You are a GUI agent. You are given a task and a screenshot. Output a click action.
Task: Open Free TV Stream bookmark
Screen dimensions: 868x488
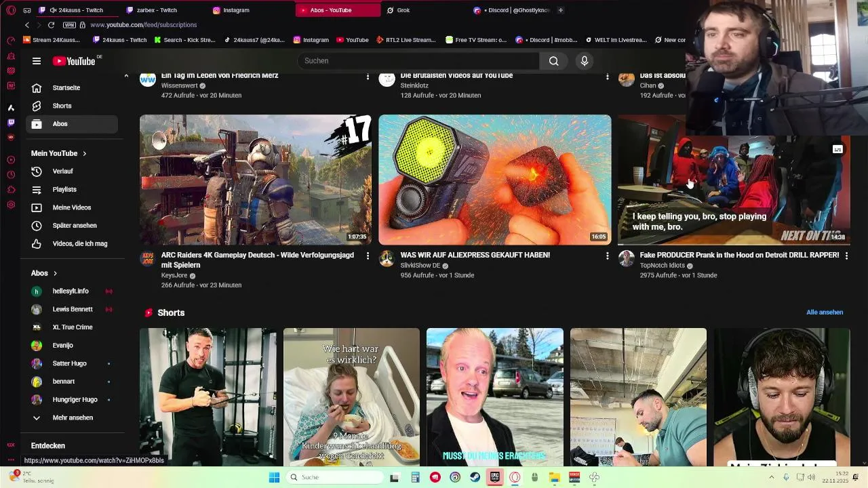(475, 40)
